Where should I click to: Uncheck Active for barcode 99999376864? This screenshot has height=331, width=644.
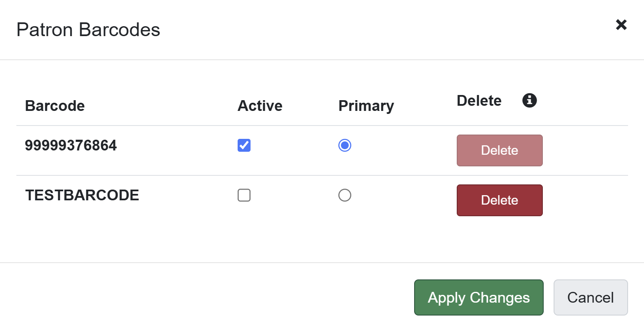pos(244,146)
